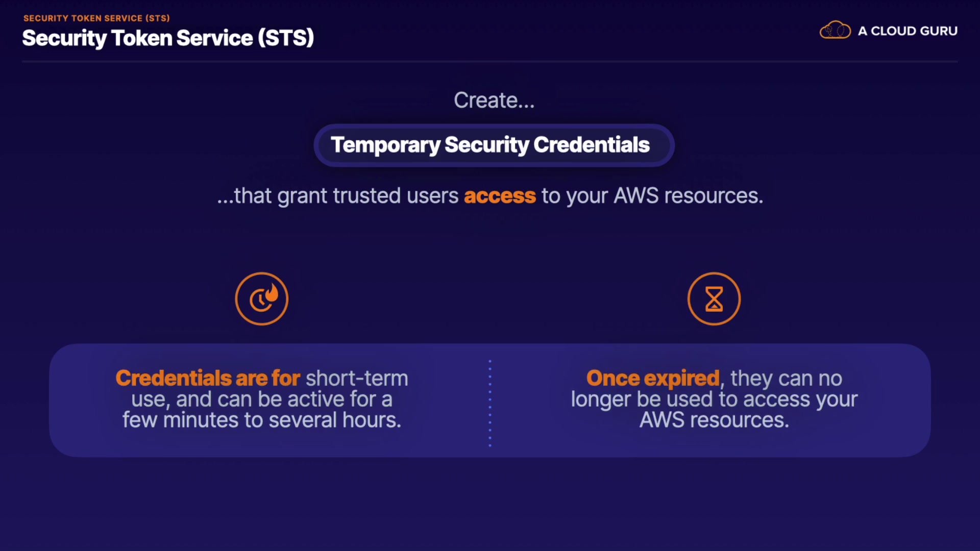
Task: Click the orange "Credentials are for" text
Action: click(208, 379)
